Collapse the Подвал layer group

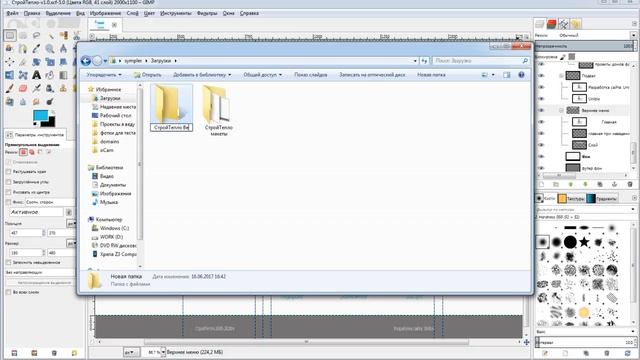point(561,76)
